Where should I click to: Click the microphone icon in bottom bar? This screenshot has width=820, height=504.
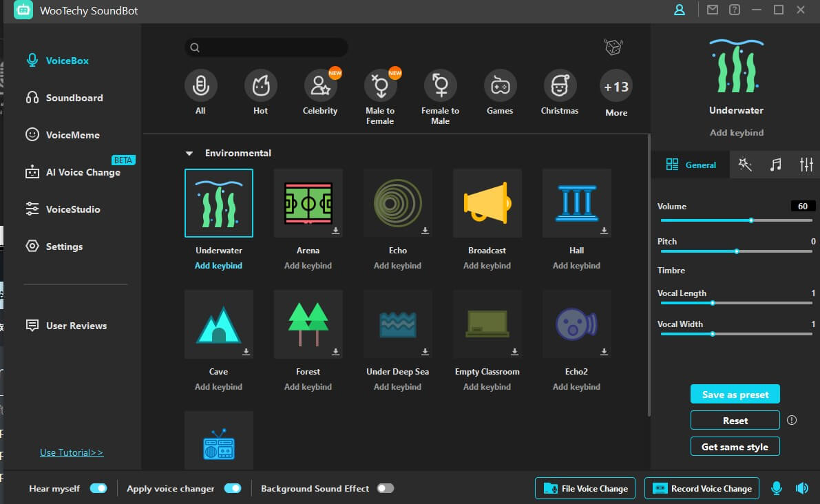(777, 488)
